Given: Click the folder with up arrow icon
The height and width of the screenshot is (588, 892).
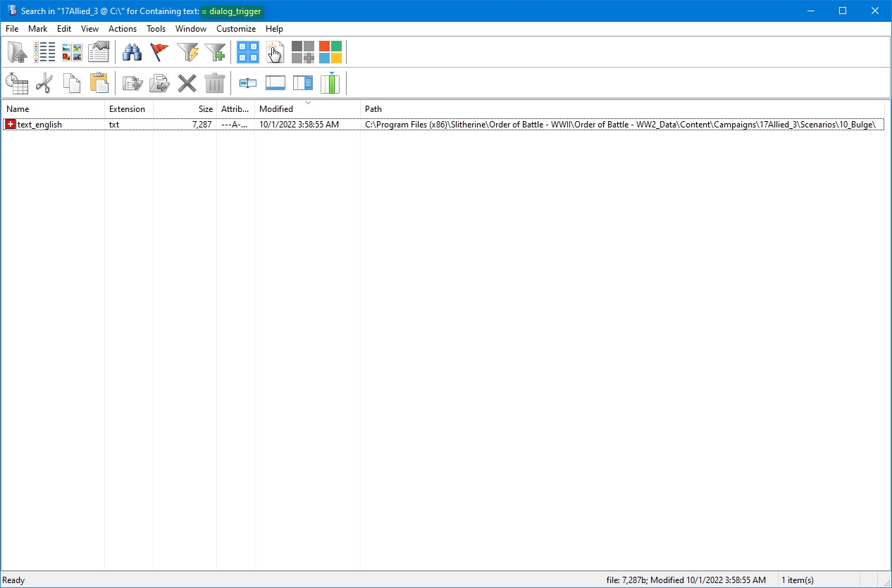Looking at the screenshot, I should point(17,52).
